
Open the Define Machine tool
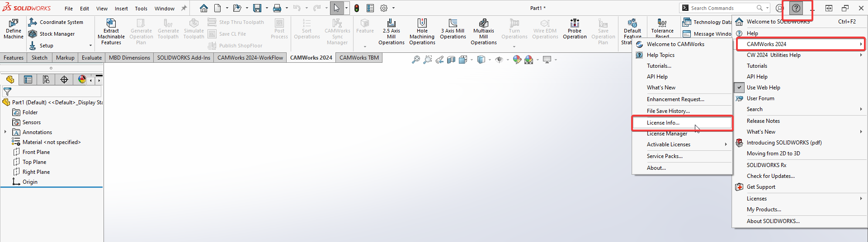pos(14,29)
